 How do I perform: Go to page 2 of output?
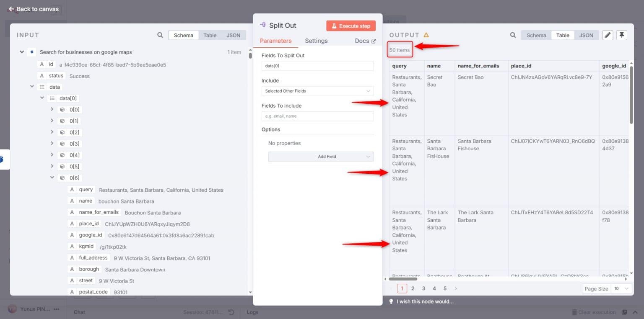[413, 288]
